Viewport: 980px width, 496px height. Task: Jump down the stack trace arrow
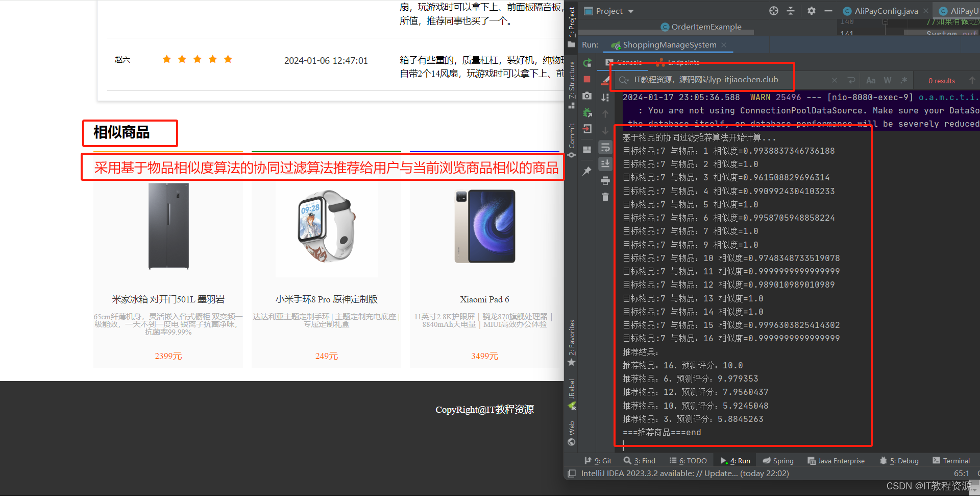605,131
